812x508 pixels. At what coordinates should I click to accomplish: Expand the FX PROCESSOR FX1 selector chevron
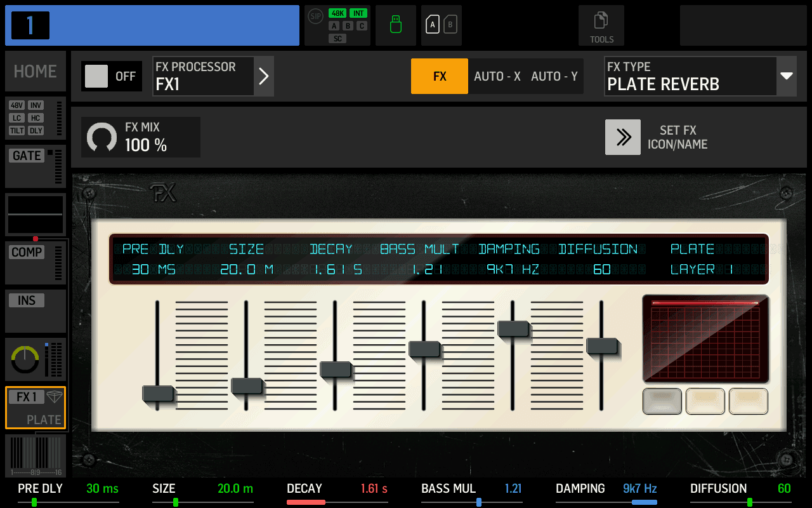pyautogui.click(x=263, y=76)
